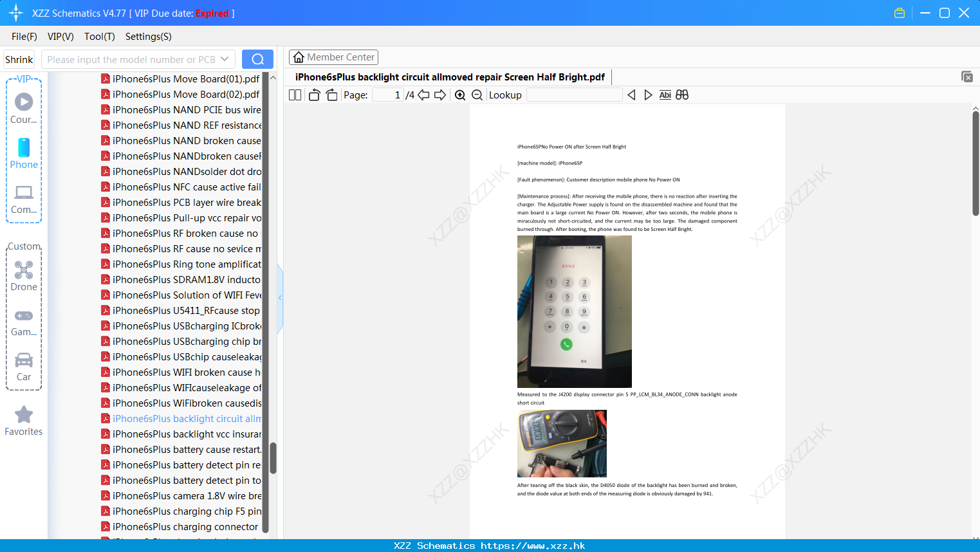Open the Settings(S) menu
The image size is (980, 552).
(149, 37)
